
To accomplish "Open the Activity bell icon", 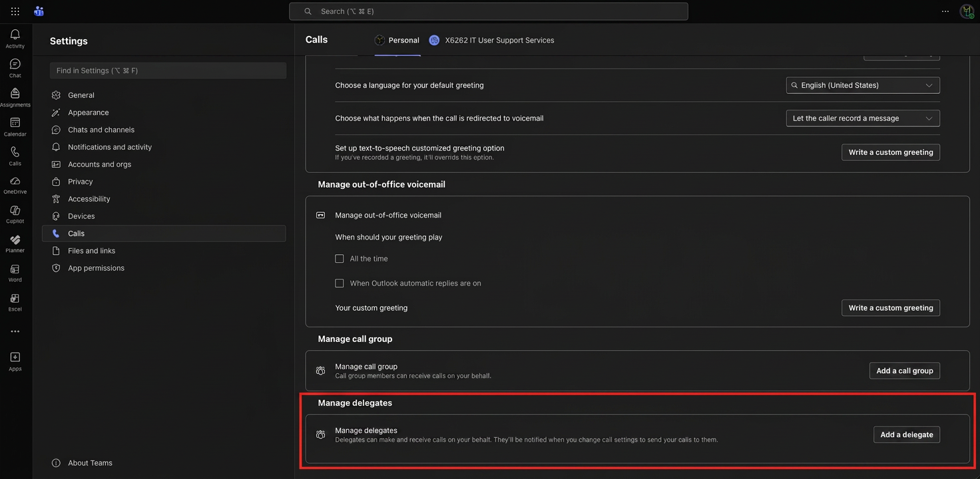I will coord(15,35).
